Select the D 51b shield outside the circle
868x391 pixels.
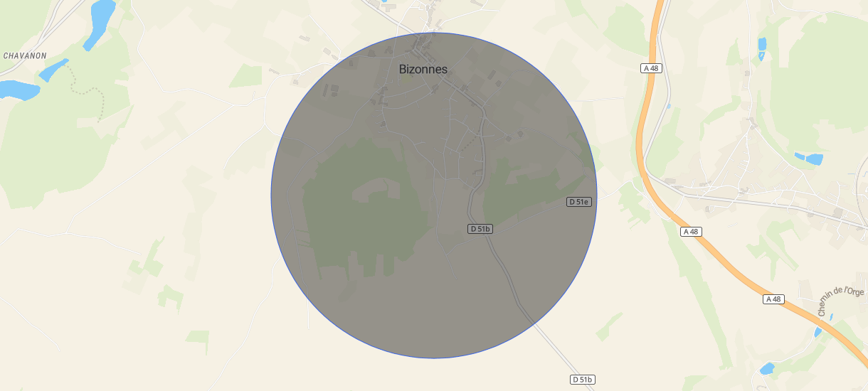point(583,380)
